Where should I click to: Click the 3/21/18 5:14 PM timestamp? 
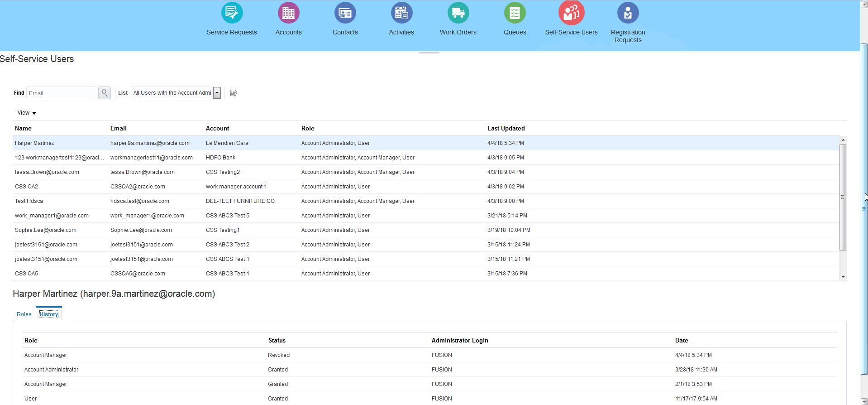[507, 216]
